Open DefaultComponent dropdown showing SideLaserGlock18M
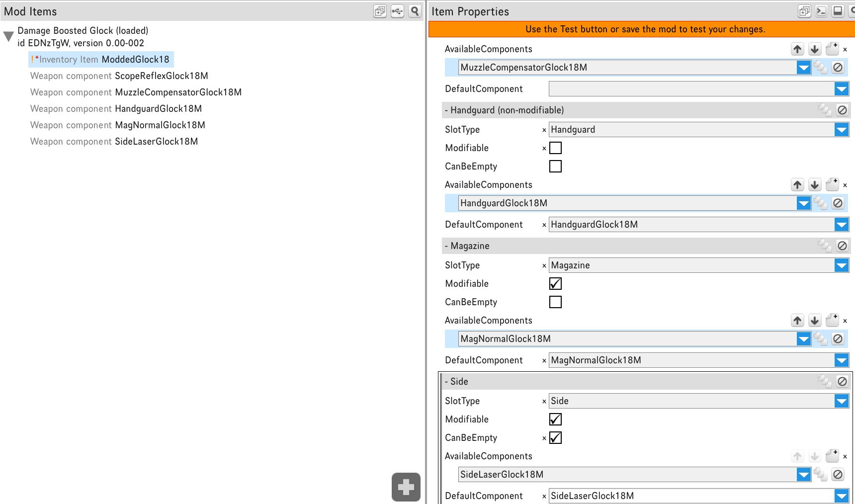 pos(842,496)
